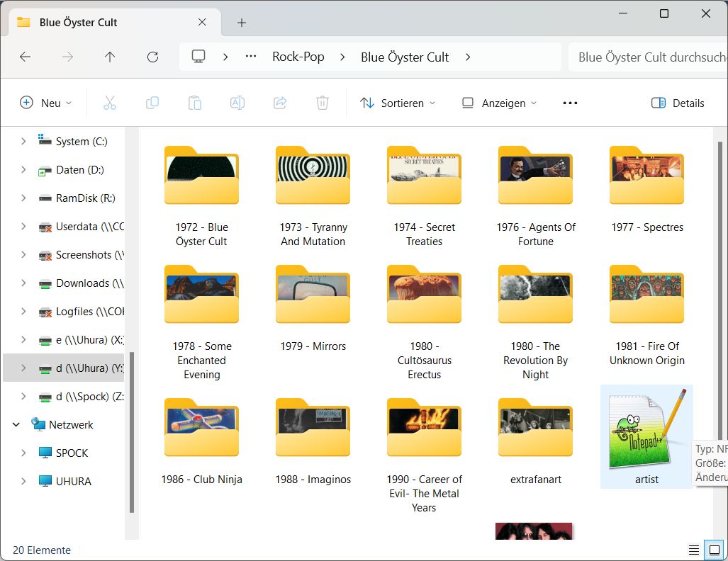Open the 1980 - Cultösaurus Erectus folder
The image size is (728, 561).
(425, 322)
